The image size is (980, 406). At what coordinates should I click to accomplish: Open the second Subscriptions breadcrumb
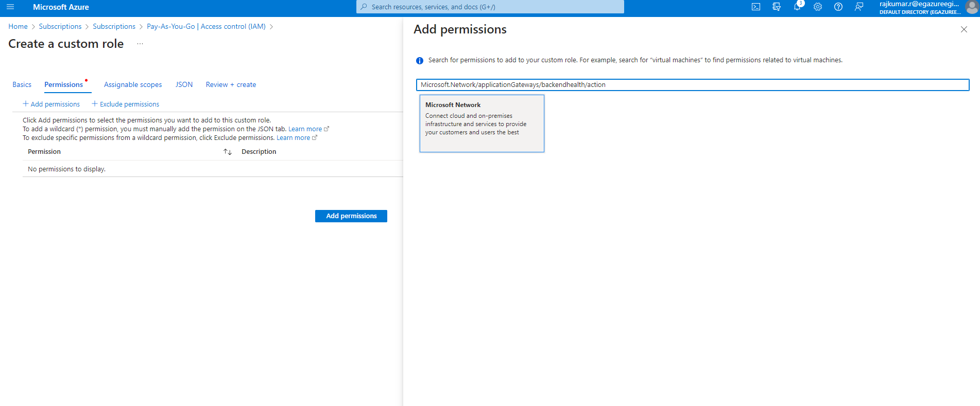114,26
